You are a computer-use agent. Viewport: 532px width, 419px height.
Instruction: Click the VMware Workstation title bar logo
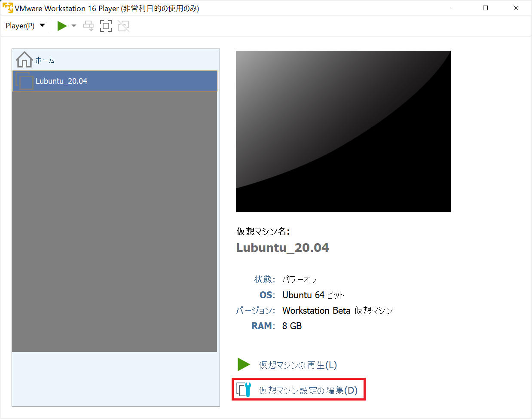click(x=8, y=8)
